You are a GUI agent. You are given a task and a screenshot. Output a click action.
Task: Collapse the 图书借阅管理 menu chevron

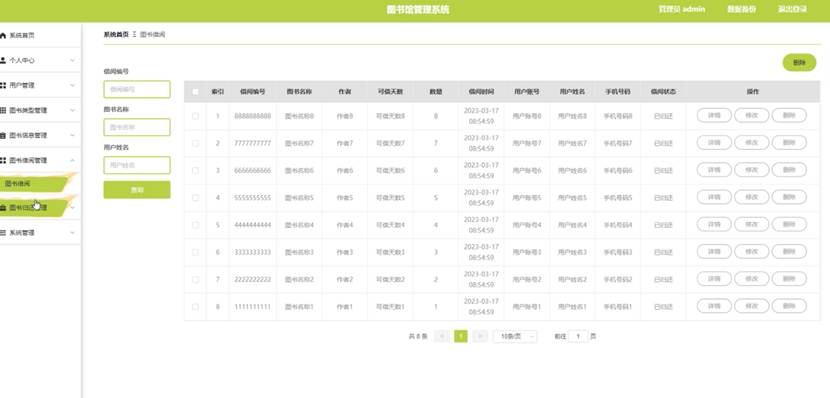point(73,160)
